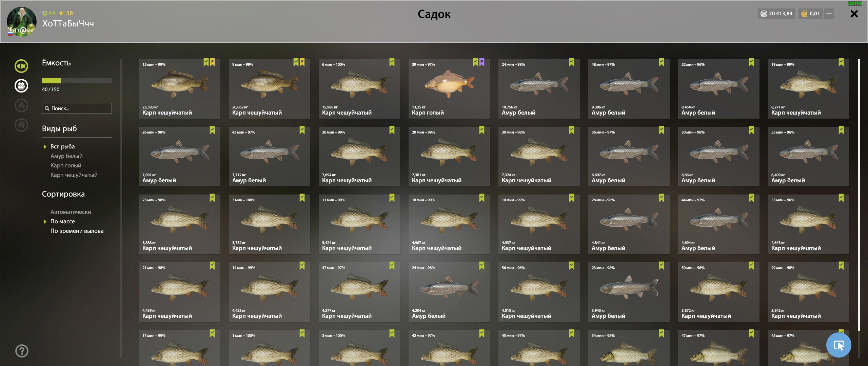Toggle bookmark on 15,988 кг Карп чешуйчатый card

[392, 62]
